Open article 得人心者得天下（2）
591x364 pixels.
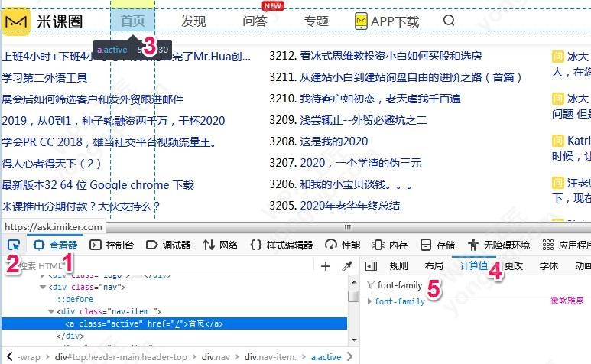[51, 164]
